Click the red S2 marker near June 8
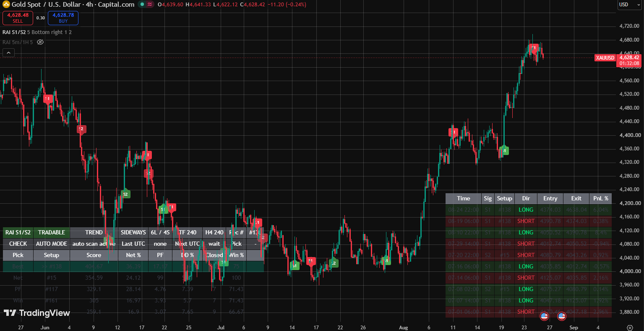The image size is (644, 331). pos(81,130)
